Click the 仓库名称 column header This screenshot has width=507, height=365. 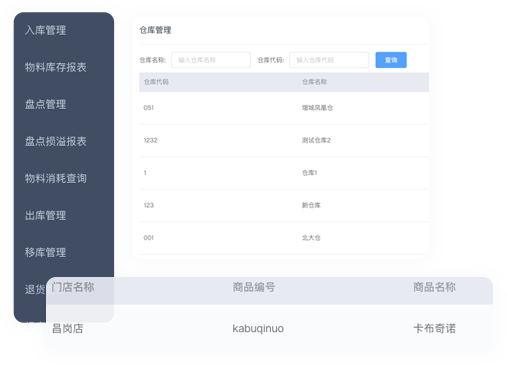(x=314, y=82)
